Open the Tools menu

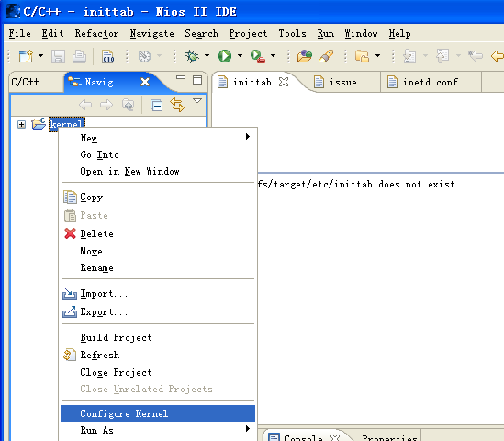293,33
